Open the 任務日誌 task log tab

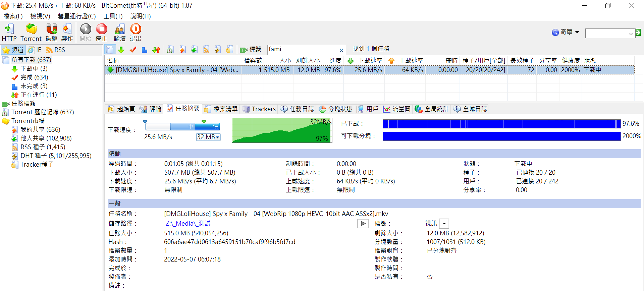coord(297,109)
